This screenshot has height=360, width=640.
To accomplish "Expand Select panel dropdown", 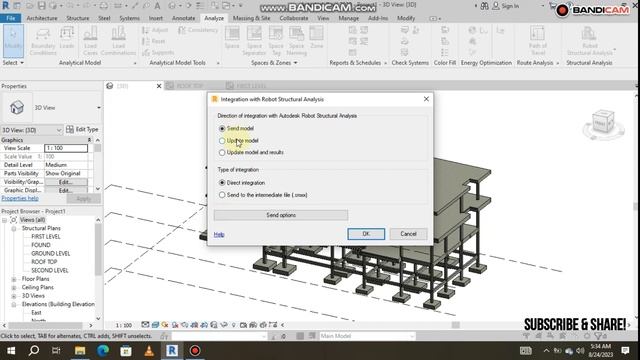I will click(x=13, y=63).
